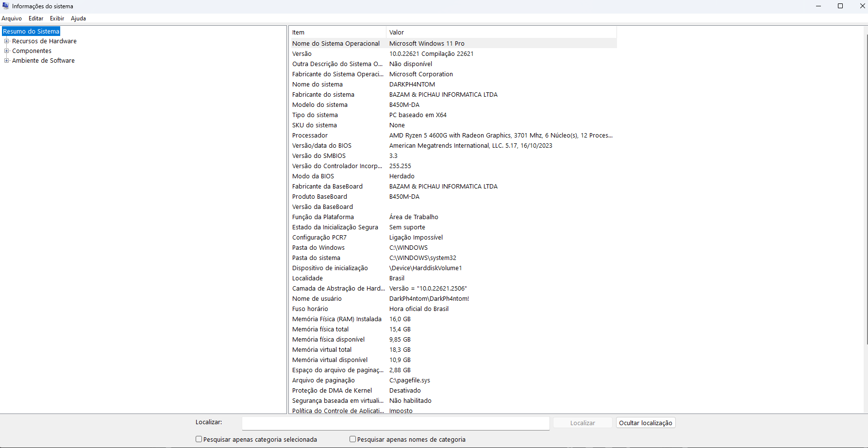Viewport: 868px width, 448px height.
Task: Select the 'Fabricante do sistema' row
Action: [x=453, y=95]
